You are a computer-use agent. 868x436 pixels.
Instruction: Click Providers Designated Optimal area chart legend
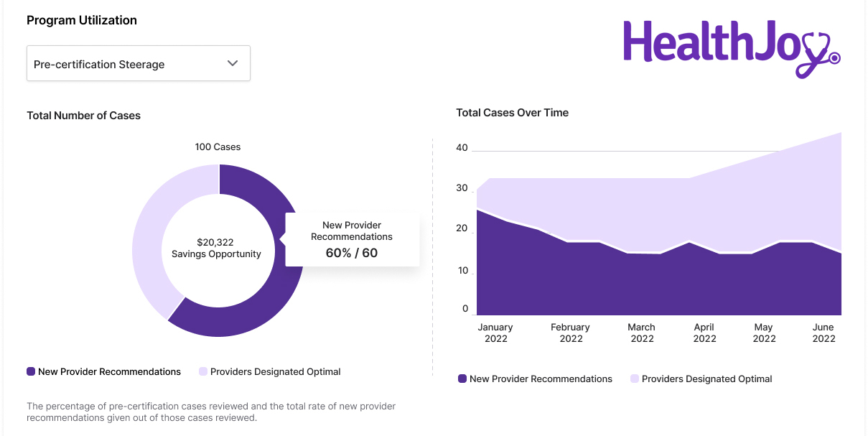pyautogui.click(x=701, y=379)
